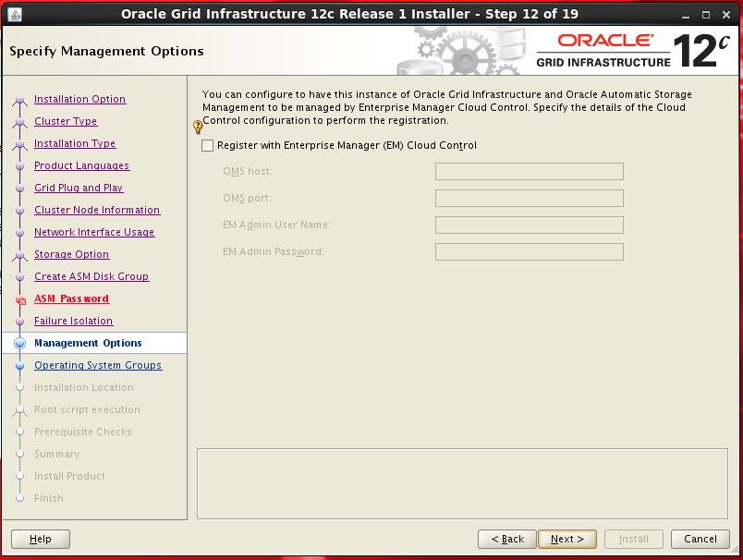The height and width of the screenshot is (560, 743).
Task: Click the red error icon beside ASM Password
Action: (x=20, y=300)
